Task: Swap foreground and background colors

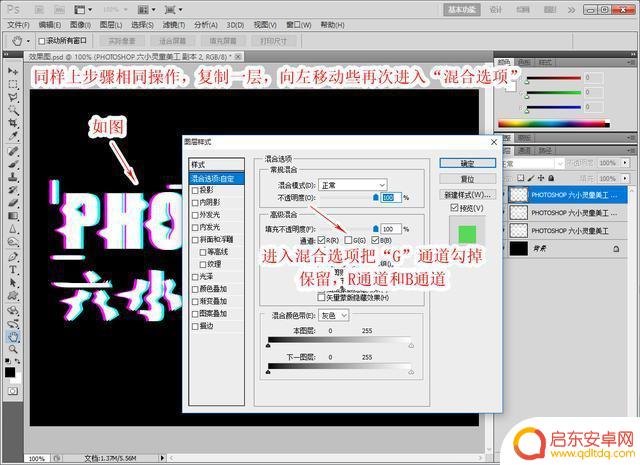Action: (18, 361)
